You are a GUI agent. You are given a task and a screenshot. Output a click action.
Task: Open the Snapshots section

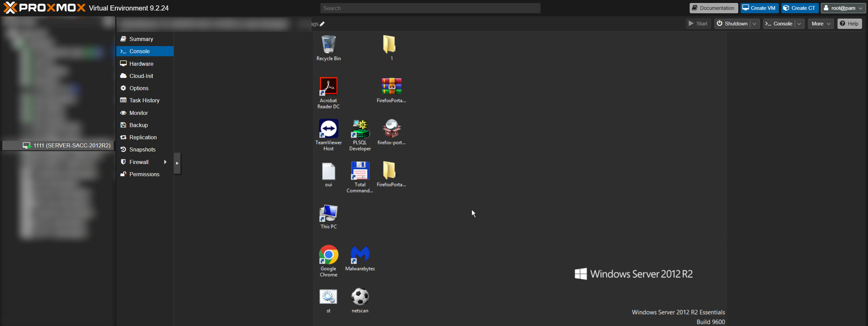[145, 149]
